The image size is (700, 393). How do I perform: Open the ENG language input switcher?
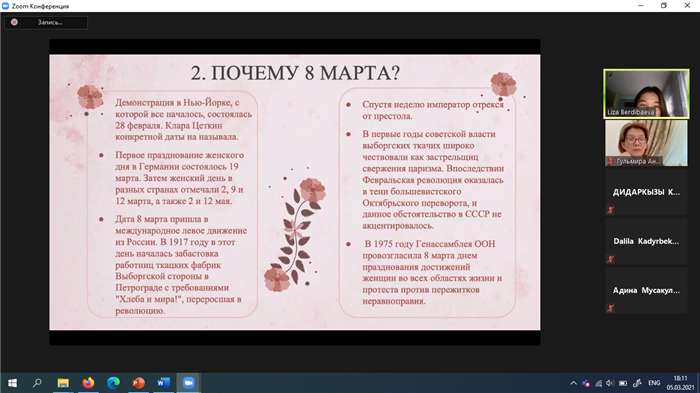[x=654, y=383]
